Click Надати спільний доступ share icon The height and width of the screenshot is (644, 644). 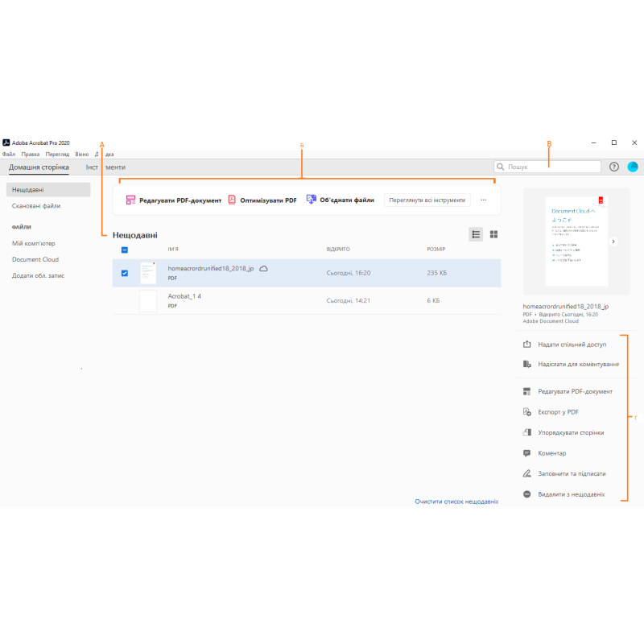[527, 345]
